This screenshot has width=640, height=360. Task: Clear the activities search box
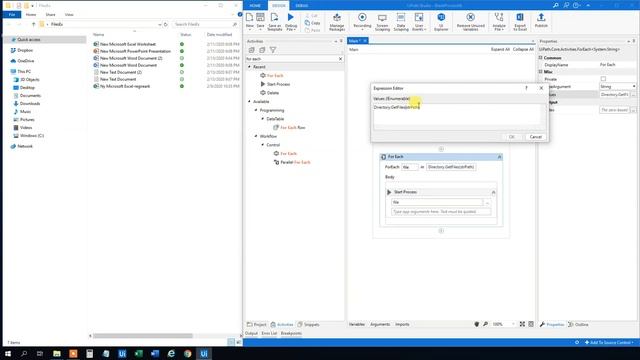pyautogui.click(x=340, y=59)
